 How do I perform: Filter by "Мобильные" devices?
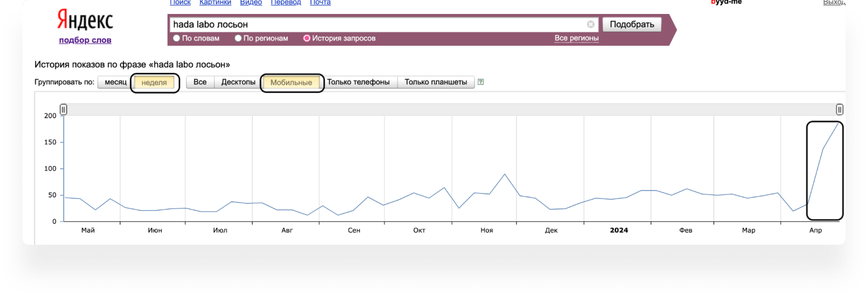[291, 83]
